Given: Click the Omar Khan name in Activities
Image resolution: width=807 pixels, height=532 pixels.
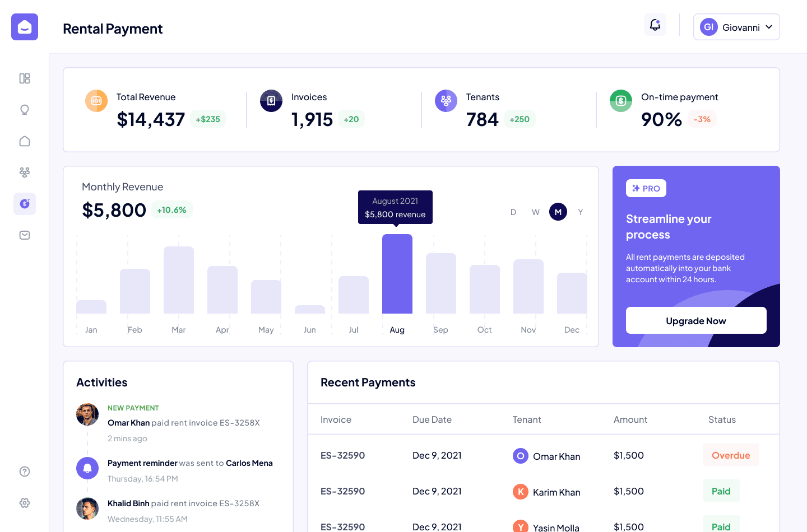Looking at the screenshot, I should coord(128,423).
